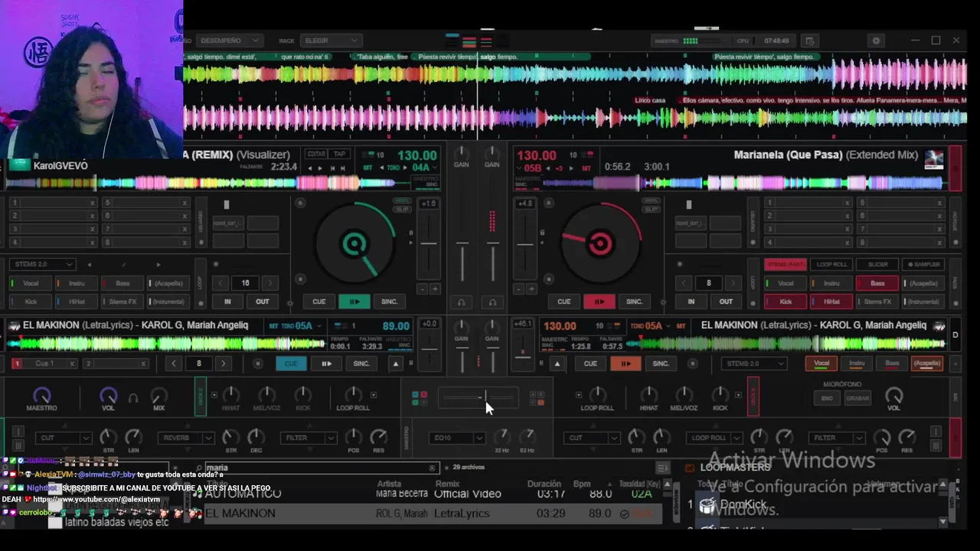Halve the left deck loop length arrow
The width and height of the screenshot is (980, 551).
pyautogui.click(x=221, y=283)
